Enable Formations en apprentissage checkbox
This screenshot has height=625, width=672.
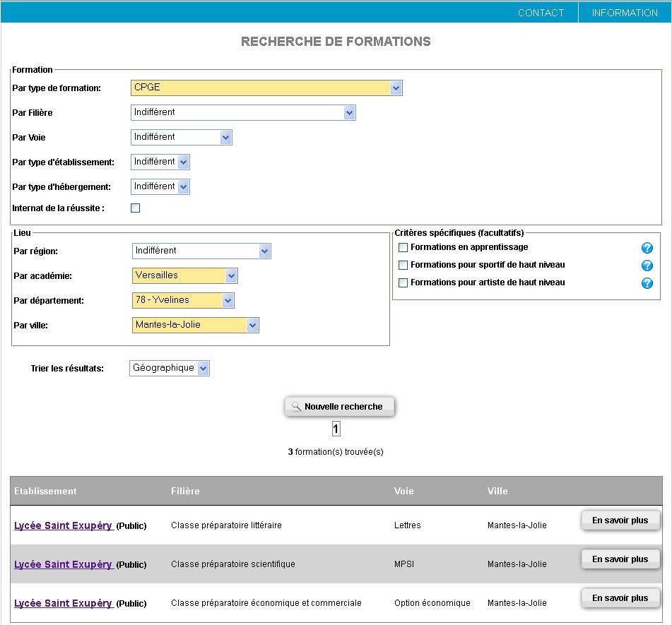(403, 248)
